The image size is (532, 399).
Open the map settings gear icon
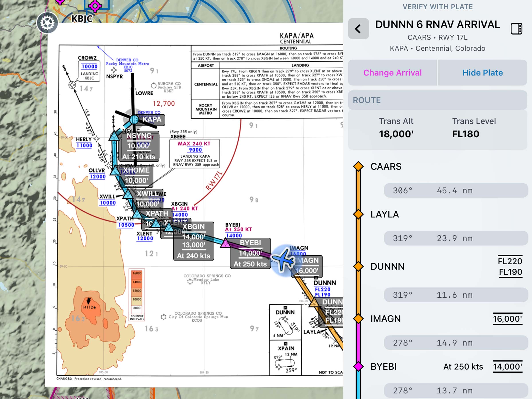click(47, 23)
